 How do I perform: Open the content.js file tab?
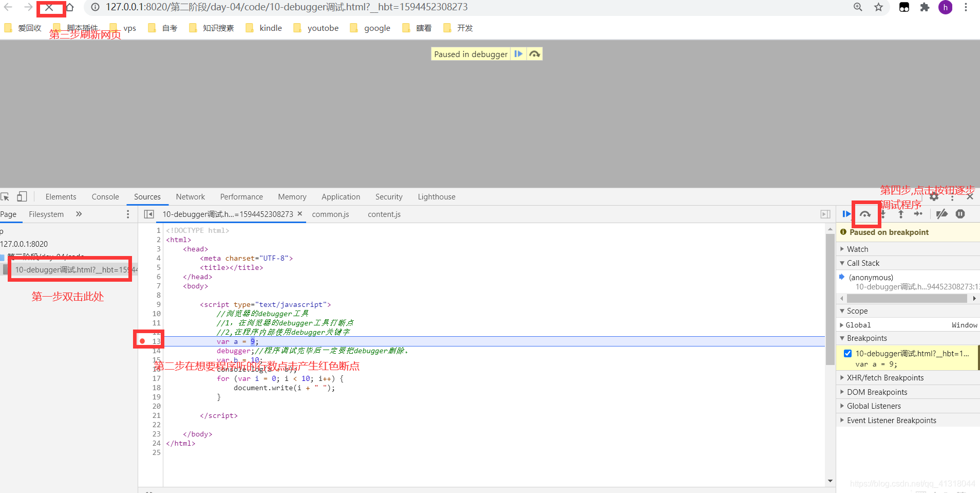[x=384, y=214]
